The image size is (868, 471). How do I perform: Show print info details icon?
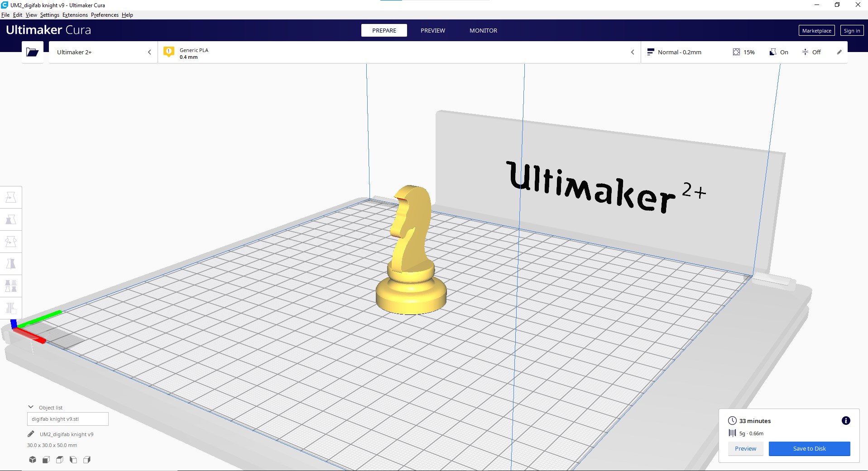[845, 421]
